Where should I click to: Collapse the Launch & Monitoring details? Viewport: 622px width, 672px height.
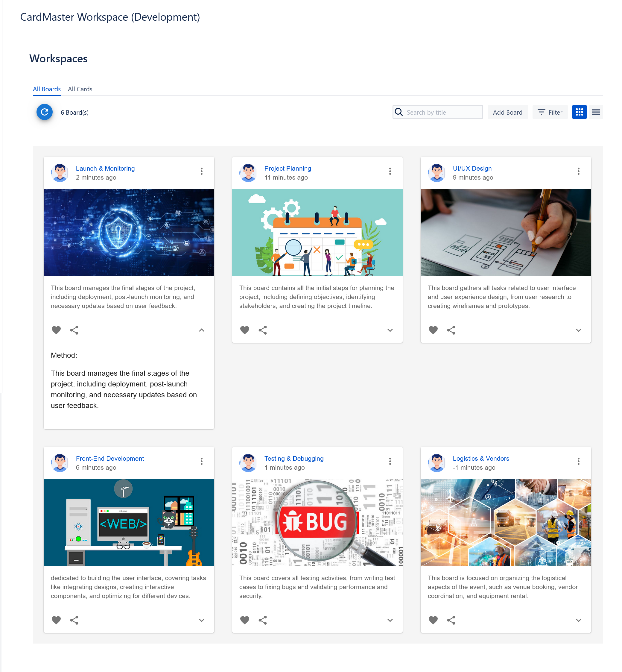pos(201,330)
